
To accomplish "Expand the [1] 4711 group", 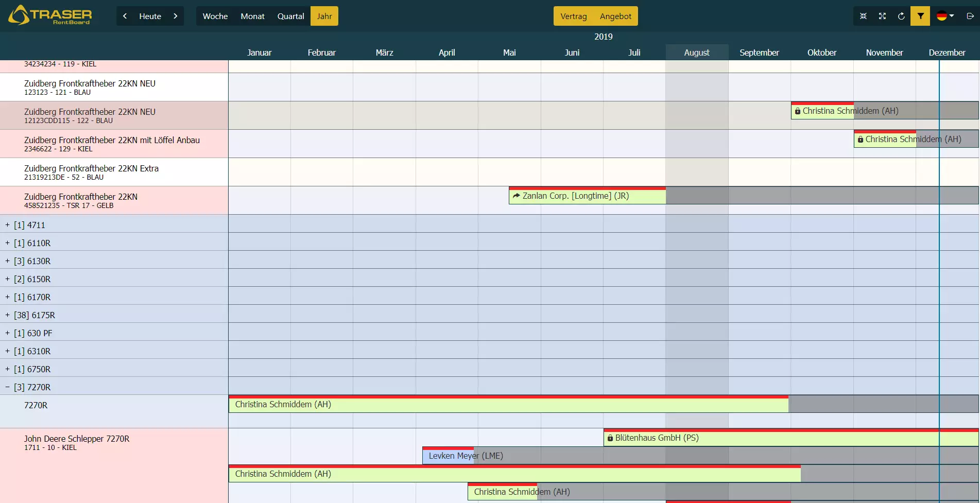I will (x=8, y=225).
